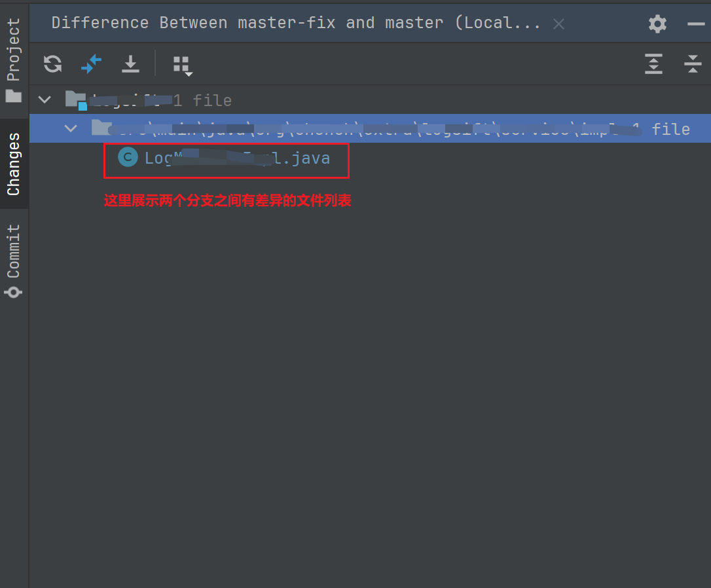Screen dimensions: 711x588
Task: Click the Collapse All icon
Action: coord(693,64)
